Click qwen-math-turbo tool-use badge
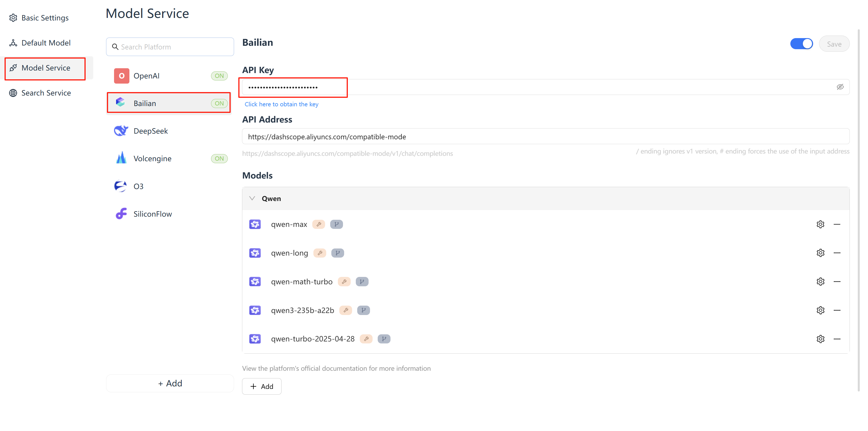This screenshot has width=868, height=431. [344, 281]
